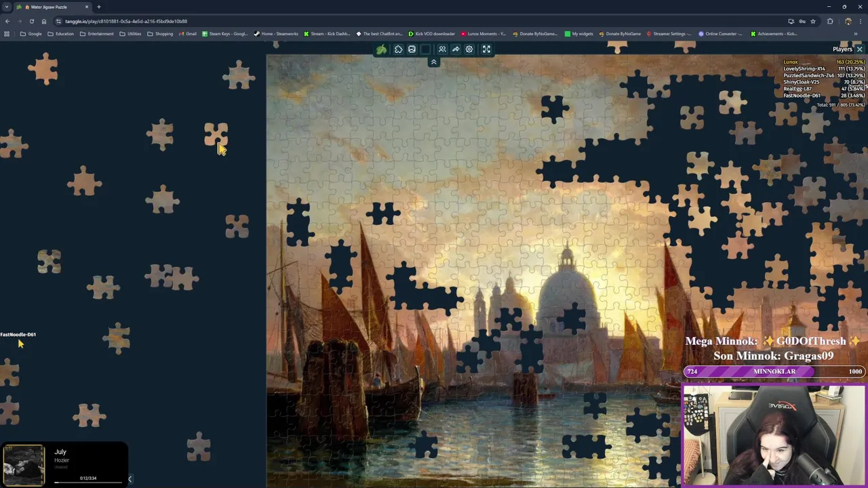Open the Gmail bookmark
This screenshot has width=868, height=488.
187,33
